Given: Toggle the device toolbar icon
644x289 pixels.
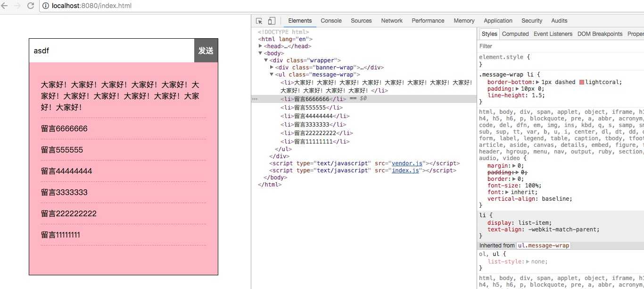Looking at the screenshot, I should pos(271,21).
